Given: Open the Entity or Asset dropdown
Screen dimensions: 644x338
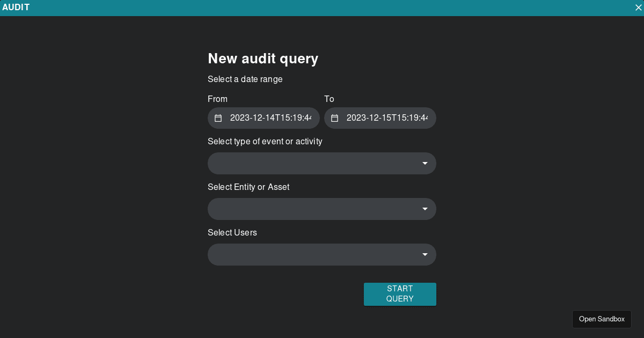Looking at the screenshot, I should pos(322,209).
